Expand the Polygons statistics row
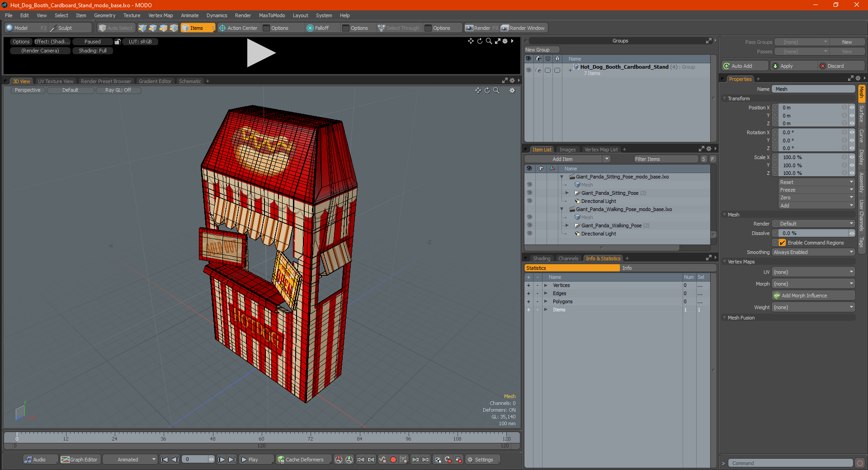The width and height of the screenshot is (868, 470). tap(546, 301)
